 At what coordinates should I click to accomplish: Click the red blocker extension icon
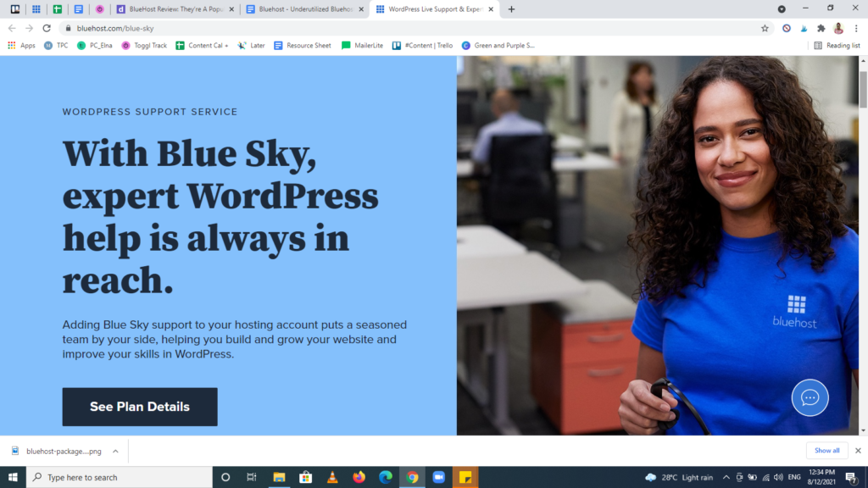786,28
